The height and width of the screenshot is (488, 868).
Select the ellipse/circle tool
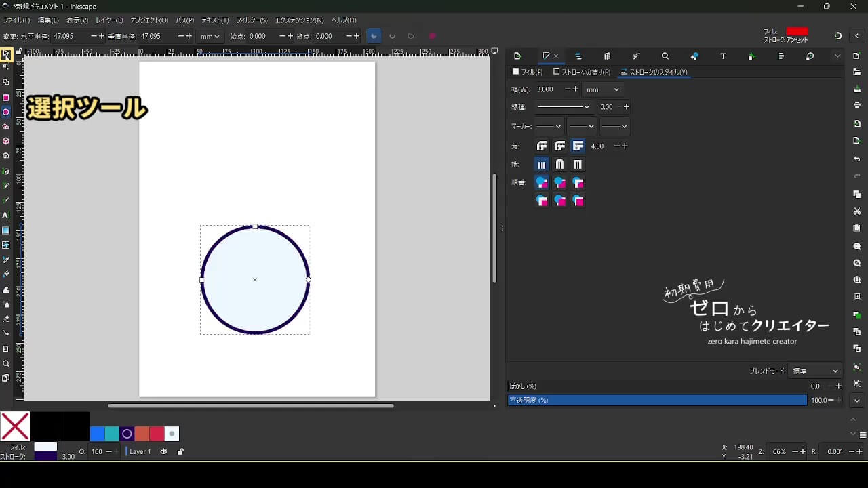point(6,113)
